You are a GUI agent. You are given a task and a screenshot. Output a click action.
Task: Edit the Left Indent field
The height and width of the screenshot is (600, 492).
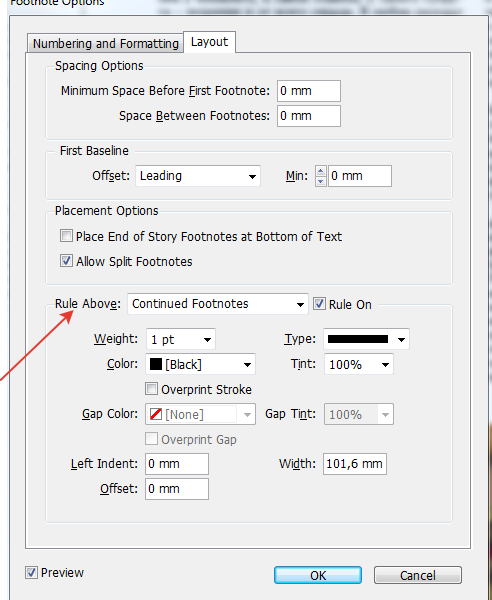pos(177,464)
